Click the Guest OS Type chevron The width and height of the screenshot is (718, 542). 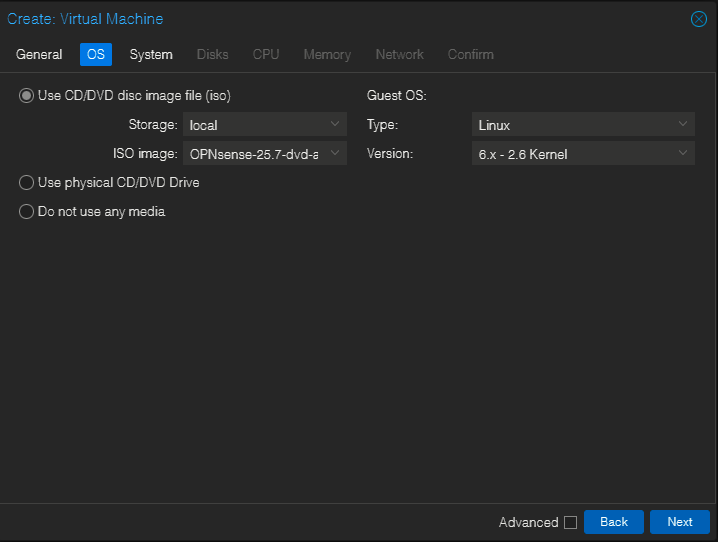(x=683, y=124)
